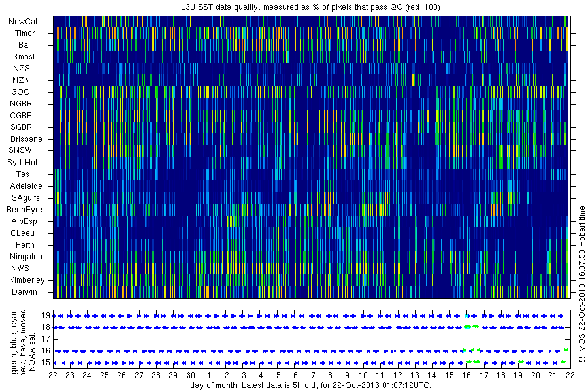Select NOAA satellite 17 y-axis label
This screenshot has width=588, height=392.
(46, 339)
